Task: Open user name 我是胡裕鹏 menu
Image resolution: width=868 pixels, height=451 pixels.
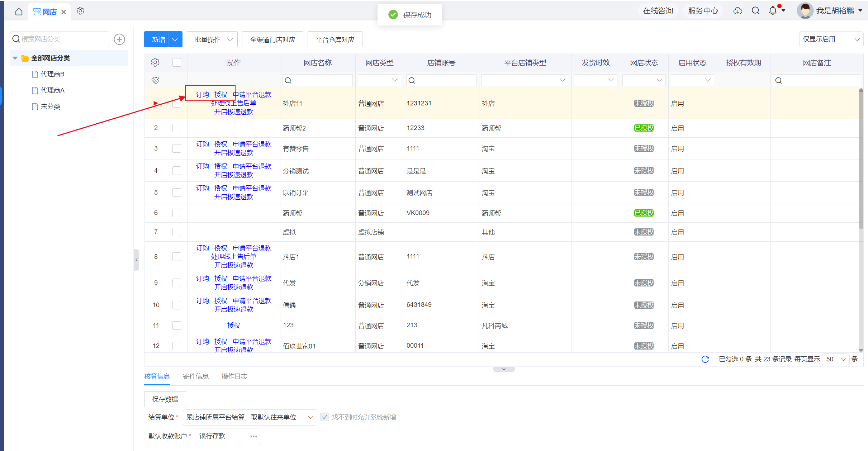Action: point(839,11)
